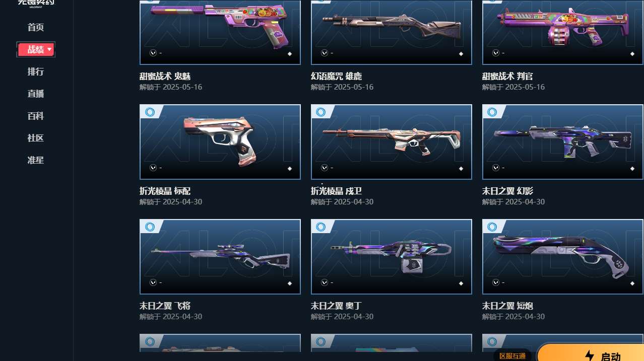This screenshot has width=644, height=361.
Task: Open the 末日之翼 奥丁 weapon skin thumbnail
Action: tap(392, 257)
